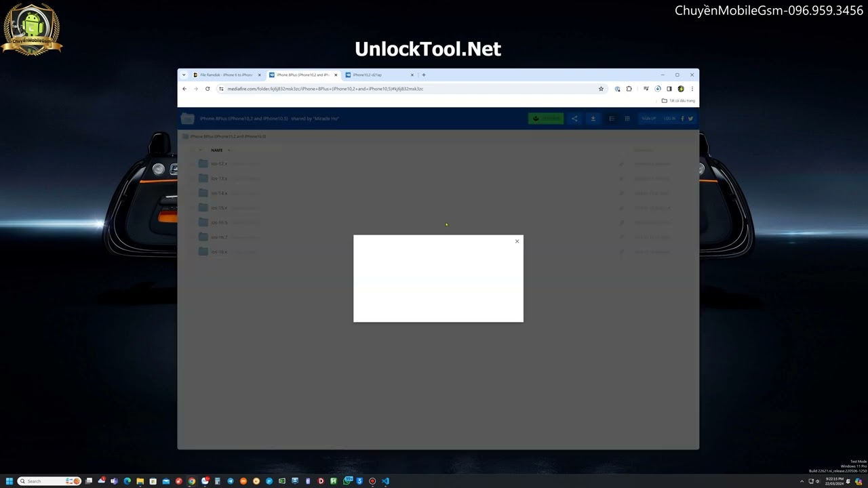This screenshot has width=868, height=488.
Task: Open Microsoft Teams from taskbar
Action: click(114, 481)
